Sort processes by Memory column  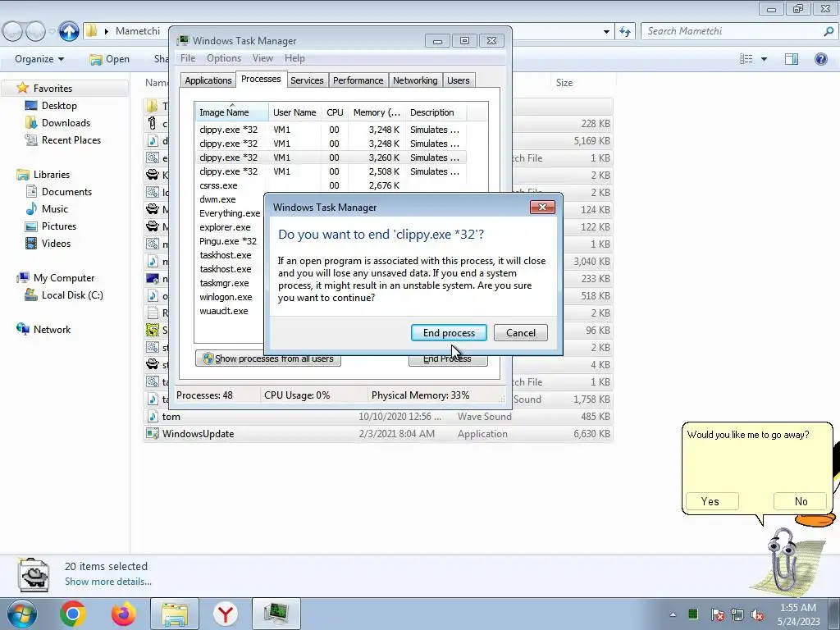[x=377, y=112]
